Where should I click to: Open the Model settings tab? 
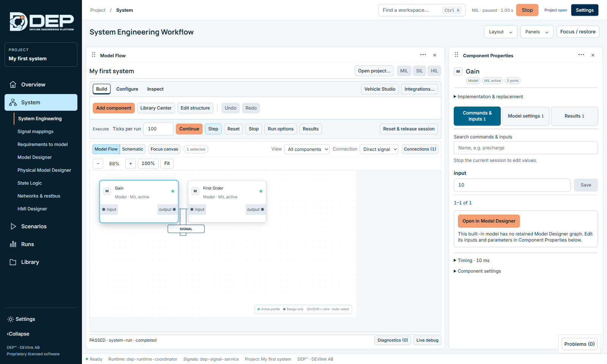(x=526, y=116)
